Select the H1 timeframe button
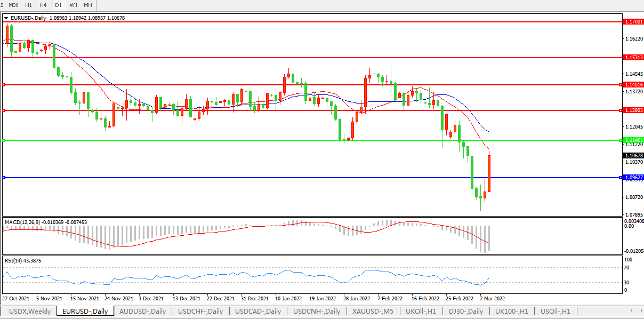644x319 pixels. click(29, 5)
